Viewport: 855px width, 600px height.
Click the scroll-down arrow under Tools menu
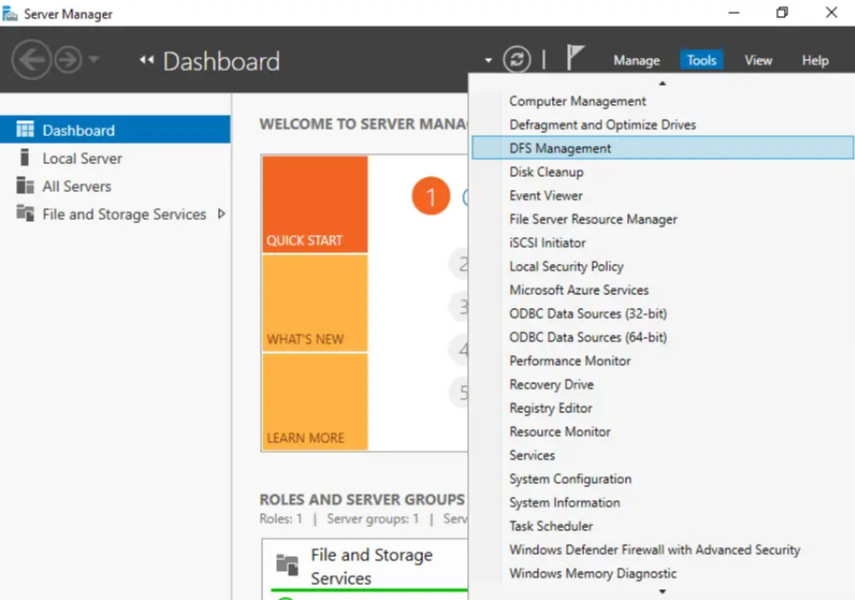click(662, 591)
